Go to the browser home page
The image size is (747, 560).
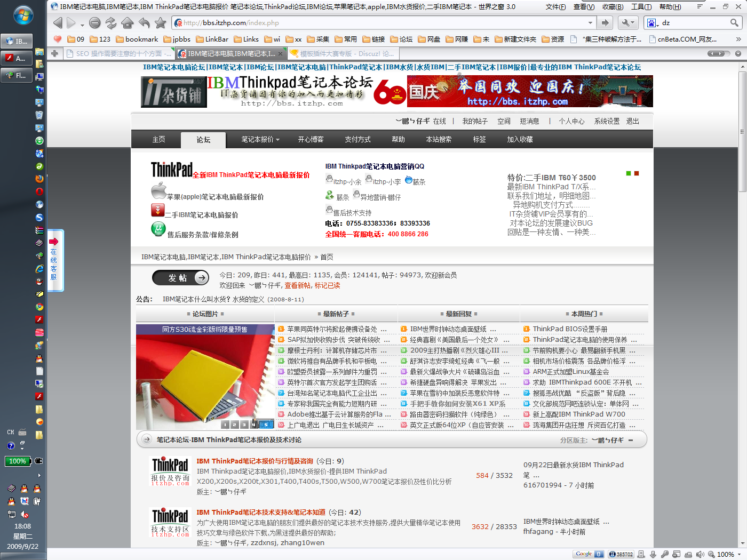coord(127,23)
